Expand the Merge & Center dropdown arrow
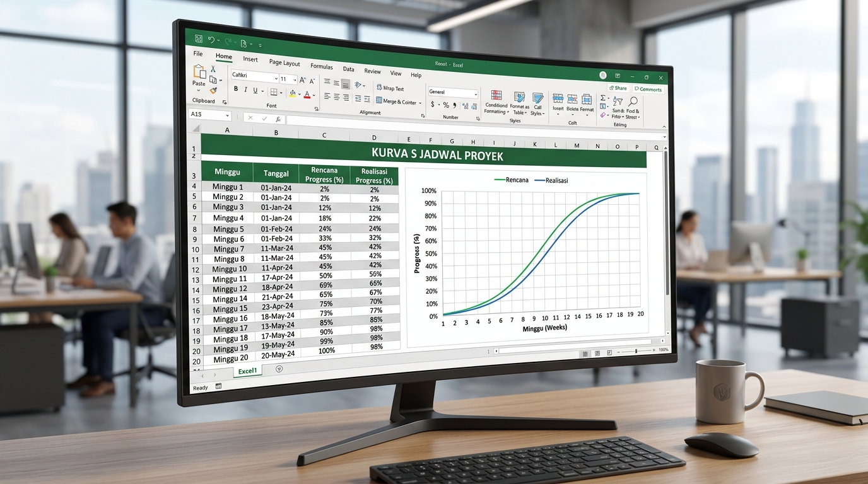Screen dimensions: 868x484 pos(420,103)
